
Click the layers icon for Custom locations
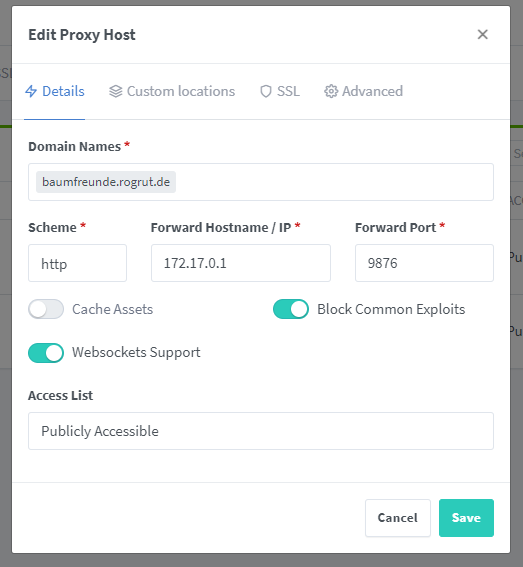point(116,91)
